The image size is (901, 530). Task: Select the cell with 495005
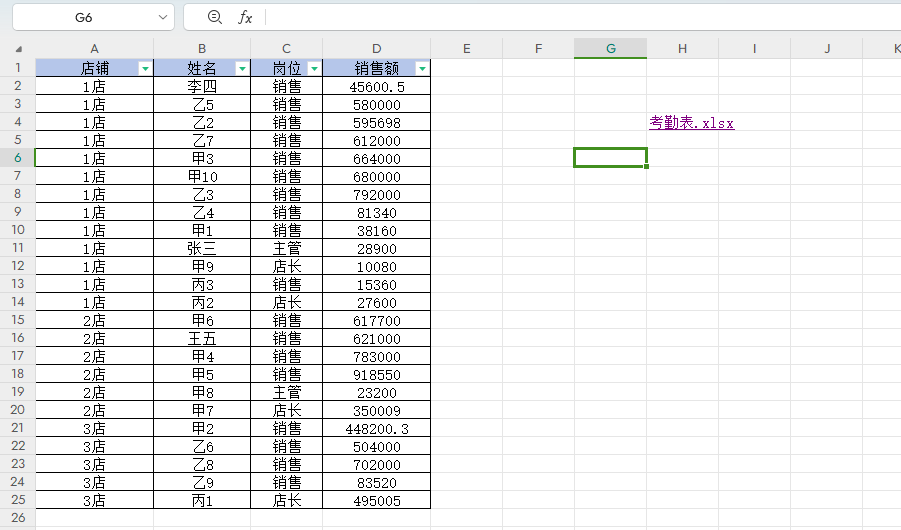(376, 500)
